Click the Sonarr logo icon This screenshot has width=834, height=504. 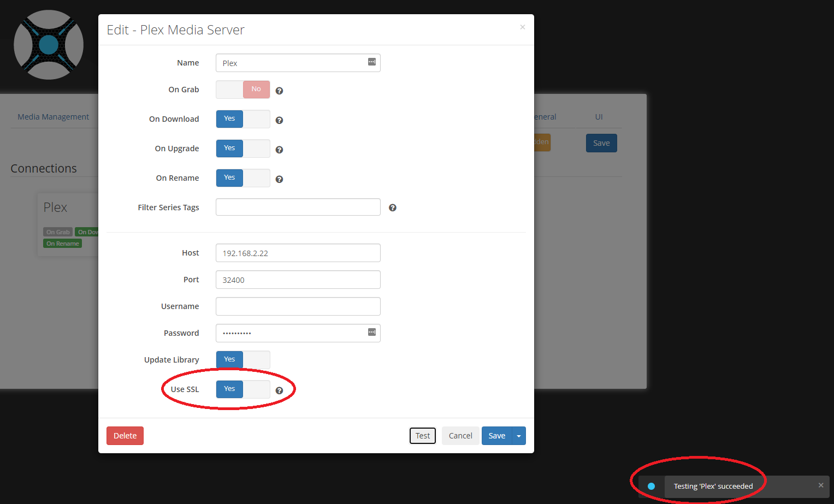[49, 45]
